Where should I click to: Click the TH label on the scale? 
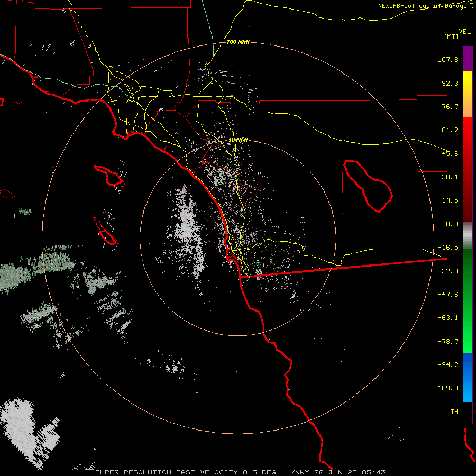pos(454,412)
